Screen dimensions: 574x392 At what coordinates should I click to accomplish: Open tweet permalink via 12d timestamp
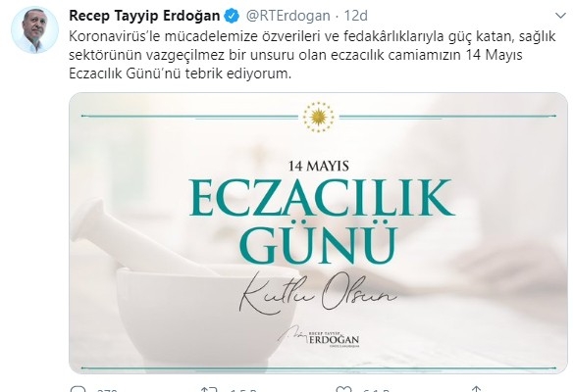(356, 16)
